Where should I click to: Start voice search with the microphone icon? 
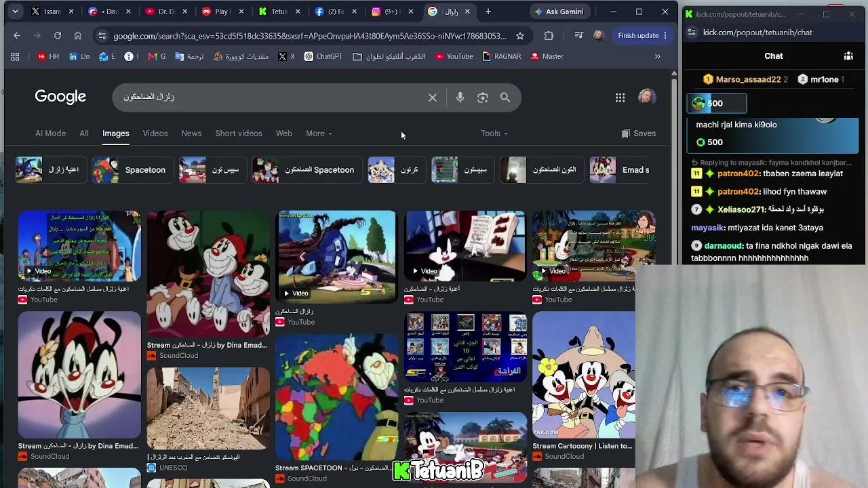click(460, 98)
